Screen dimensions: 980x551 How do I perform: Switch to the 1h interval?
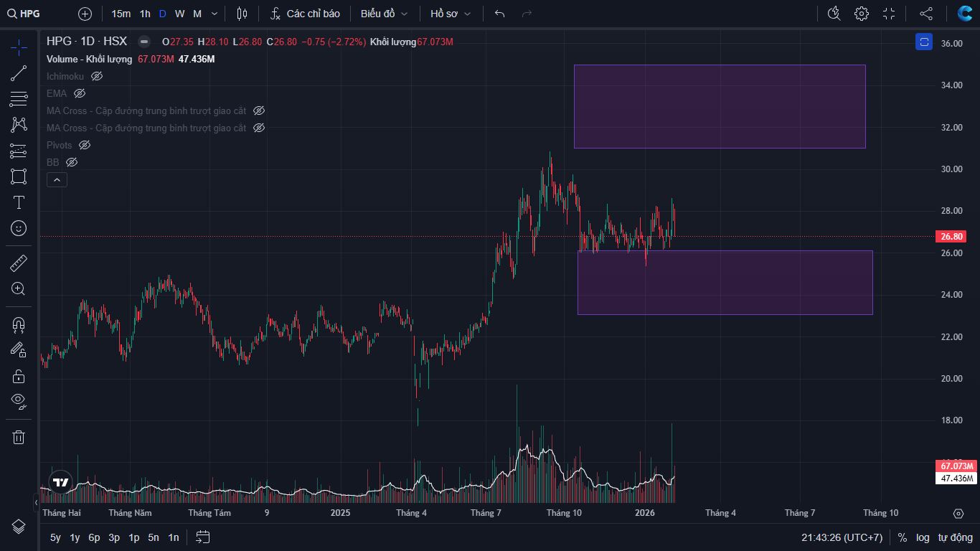point(145,14)
